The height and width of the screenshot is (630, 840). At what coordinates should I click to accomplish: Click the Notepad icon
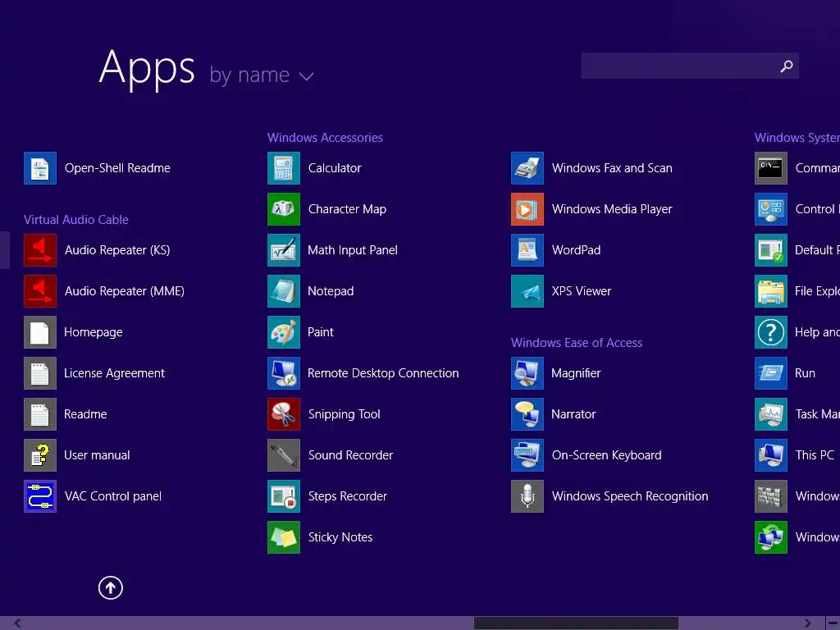click(283, 291)
